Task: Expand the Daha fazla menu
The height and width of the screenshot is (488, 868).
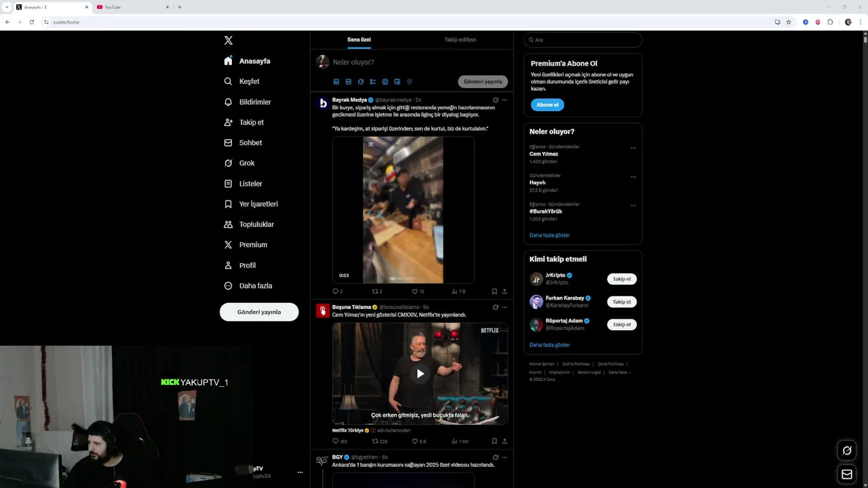Action: click(248, 286)
